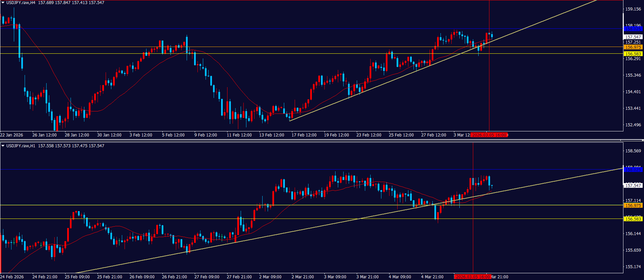
Task: Click blue 158.025 price label on H1 chart
Action: (x=633, y=170)
